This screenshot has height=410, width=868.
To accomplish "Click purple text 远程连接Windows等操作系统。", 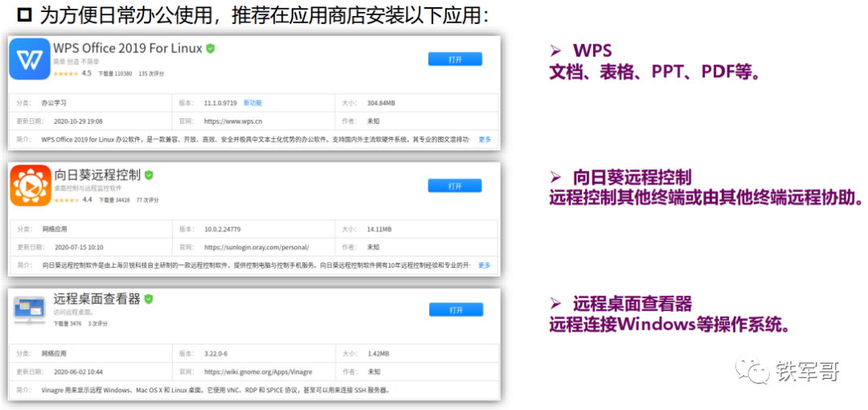I will coord(669,325).
